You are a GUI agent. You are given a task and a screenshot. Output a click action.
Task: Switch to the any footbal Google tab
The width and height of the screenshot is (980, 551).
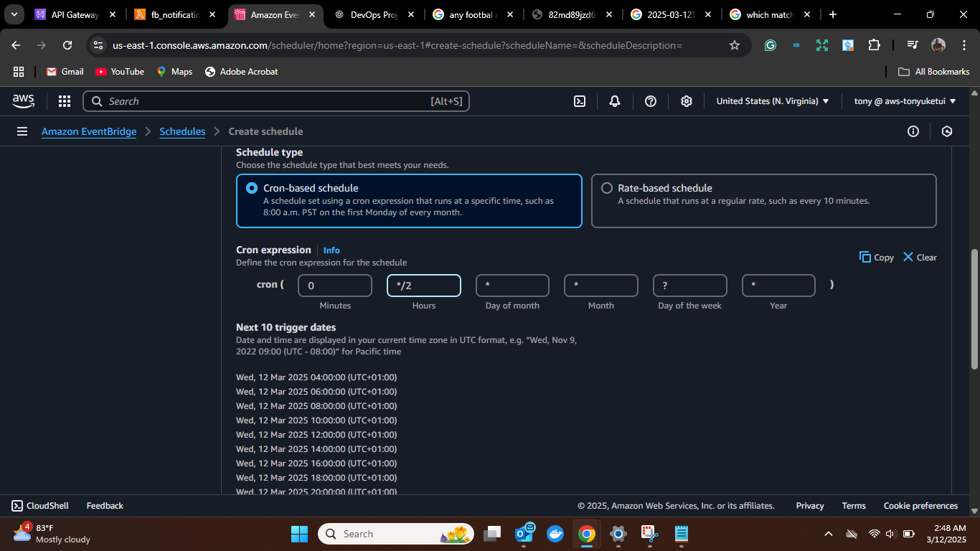473,14
